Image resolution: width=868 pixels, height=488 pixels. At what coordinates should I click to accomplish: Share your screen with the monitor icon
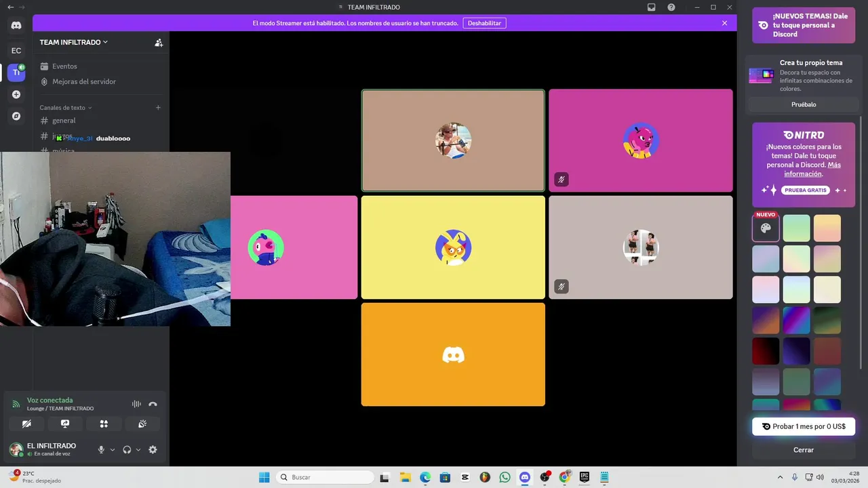65,424
